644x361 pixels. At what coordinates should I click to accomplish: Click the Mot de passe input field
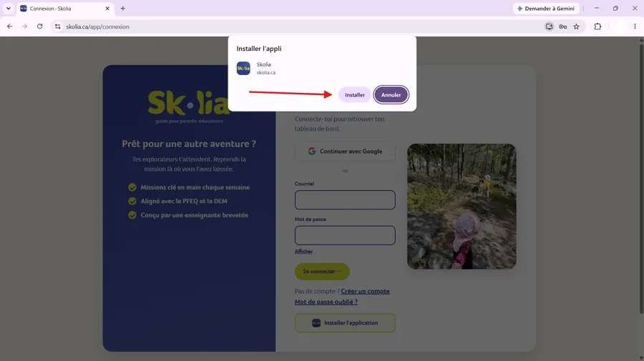[345, 235]
